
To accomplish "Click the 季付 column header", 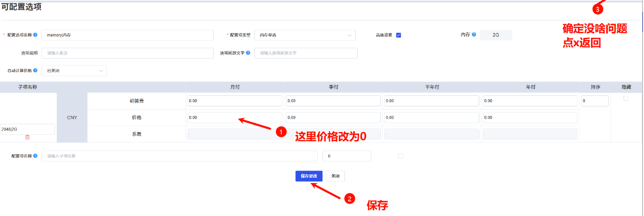I will coord(333,87).
